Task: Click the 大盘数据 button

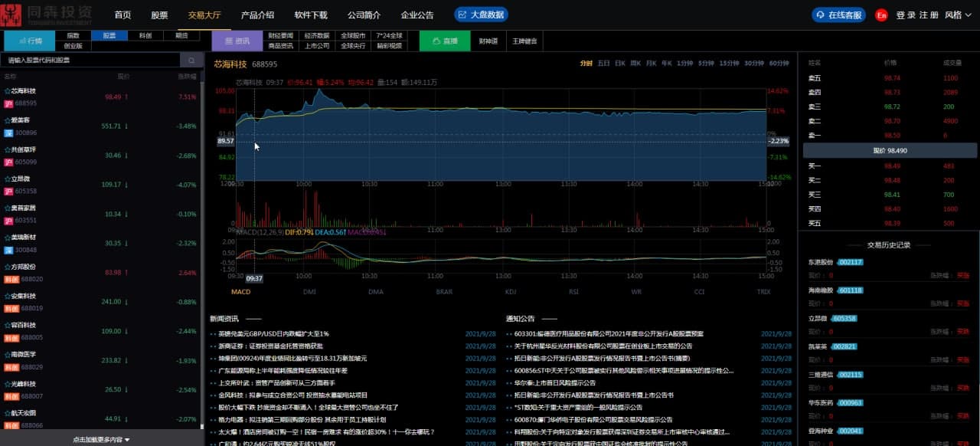Action: pyautogui.click(x=481, y=15)
